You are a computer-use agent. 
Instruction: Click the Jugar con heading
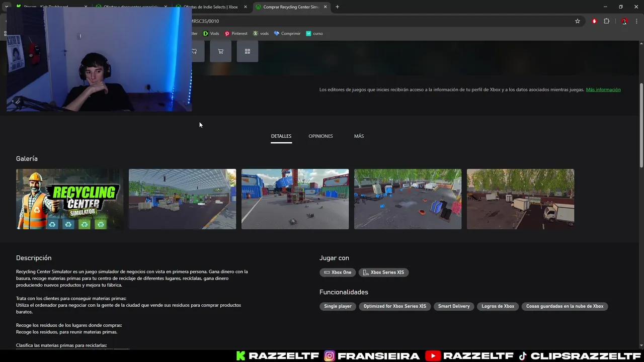point(334,258)
